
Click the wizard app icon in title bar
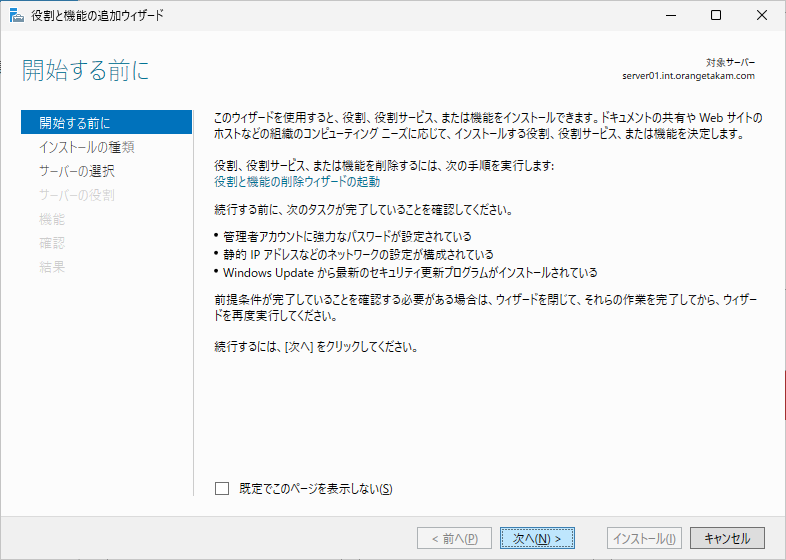coord(17,16)
